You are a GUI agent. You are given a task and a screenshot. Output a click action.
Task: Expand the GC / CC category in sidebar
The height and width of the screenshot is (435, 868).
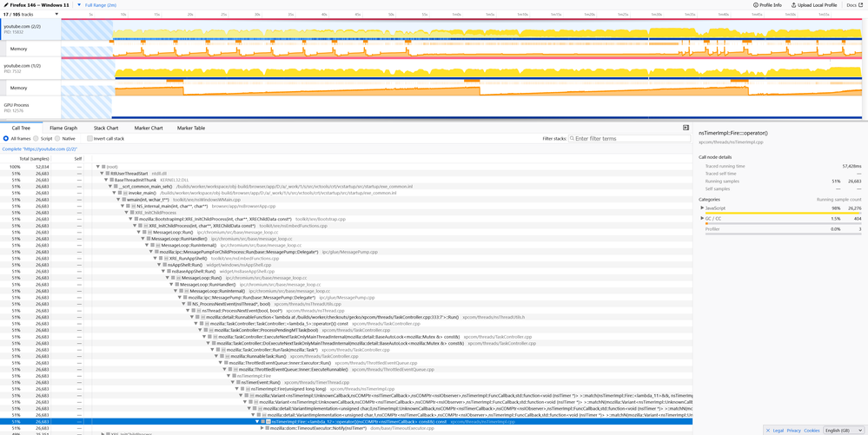(x=703, y=219)
